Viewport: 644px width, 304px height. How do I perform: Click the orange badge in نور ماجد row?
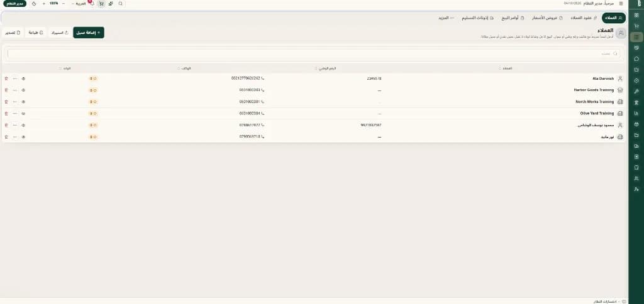click(x=93, y=137)
